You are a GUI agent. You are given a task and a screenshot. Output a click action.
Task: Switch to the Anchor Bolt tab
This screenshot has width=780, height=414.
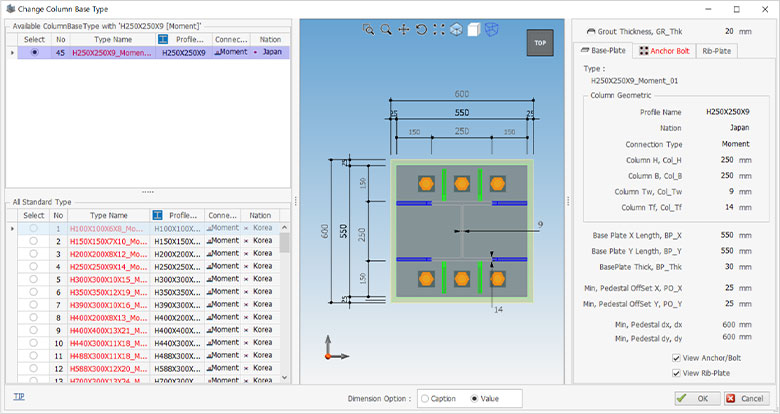click(x=664, y=51)
